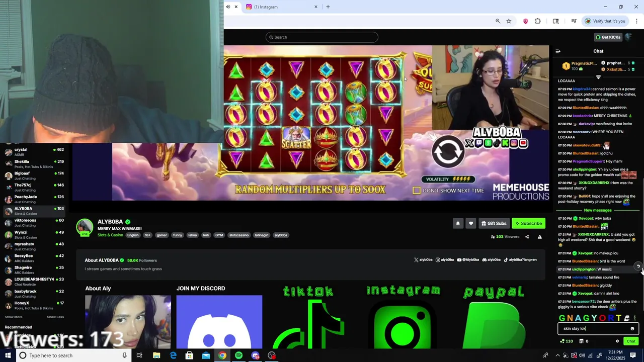The image size is (644, 362).
Task: Click the 'Verify that it's you' profile chip
Action: 605,21
